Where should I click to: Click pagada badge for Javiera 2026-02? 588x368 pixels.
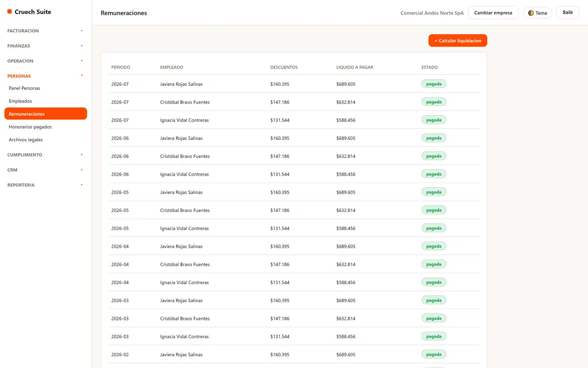pyautogui.click(x=434, y=354)
